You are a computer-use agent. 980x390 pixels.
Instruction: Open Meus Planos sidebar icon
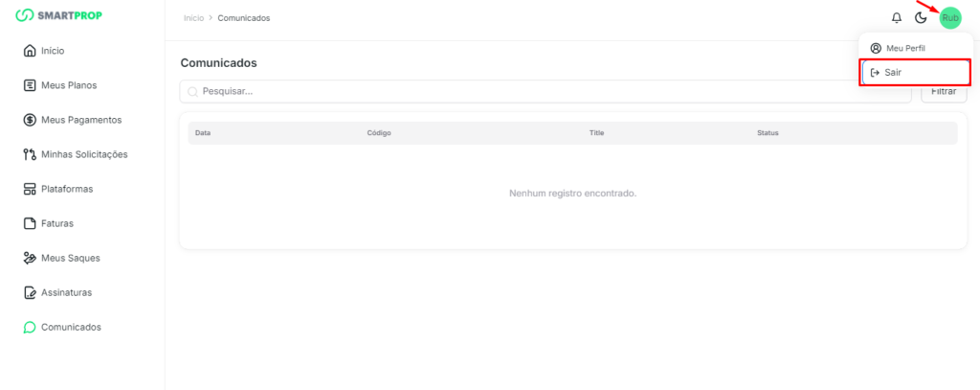[x=30, y=85]
